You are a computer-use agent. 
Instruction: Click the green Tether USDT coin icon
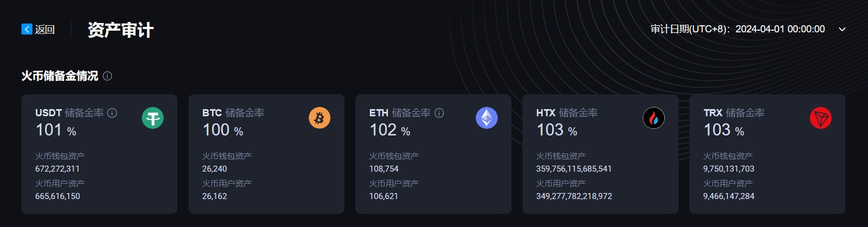(153, 118)
